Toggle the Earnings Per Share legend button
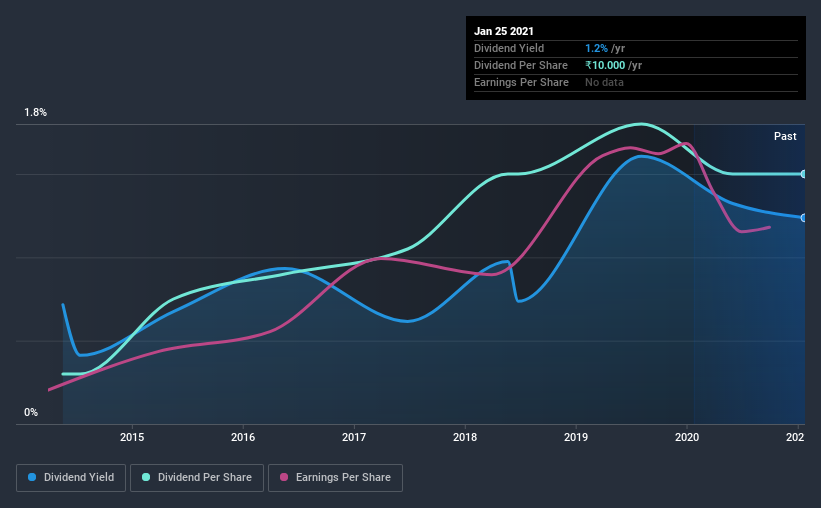Image resolution: width=821 pixels, height=508 pixels. click(335, 478)
